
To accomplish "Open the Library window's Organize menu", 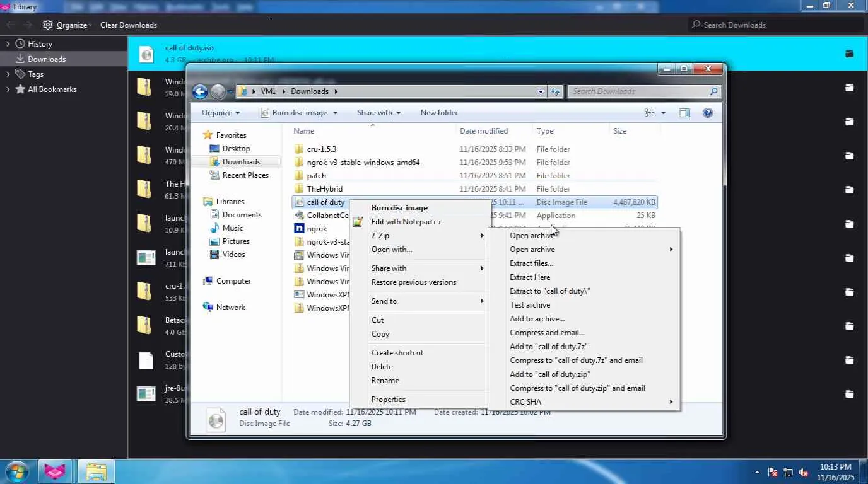I will [67, 25].
